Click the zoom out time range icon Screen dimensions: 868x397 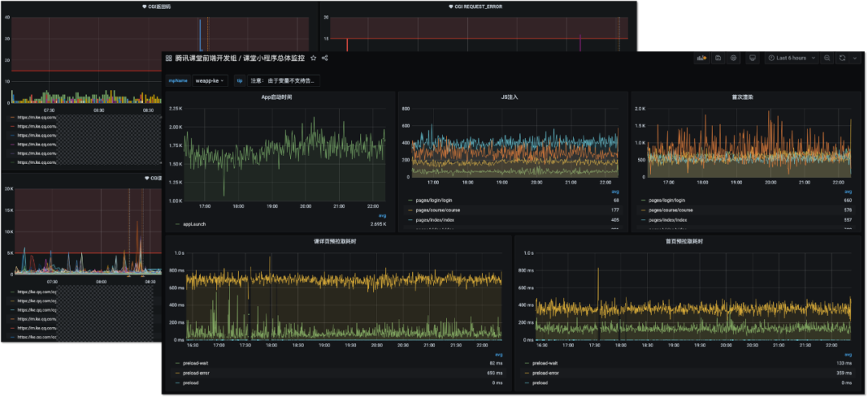click(x=827, y=58)
